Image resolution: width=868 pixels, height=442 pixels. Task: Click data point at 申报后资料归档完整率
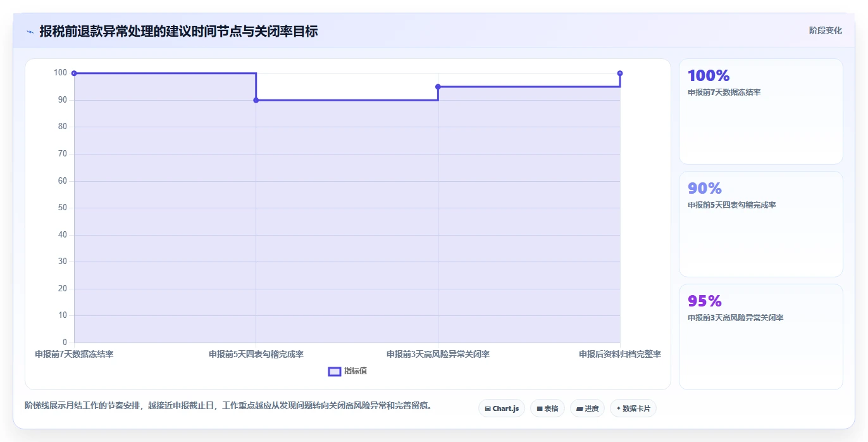pyautogui.click(x=620, y=73)
